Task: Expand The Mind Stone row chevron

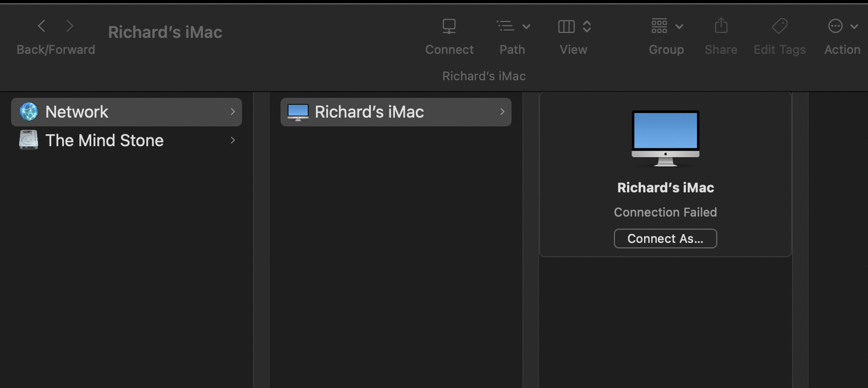Action: 233,140
